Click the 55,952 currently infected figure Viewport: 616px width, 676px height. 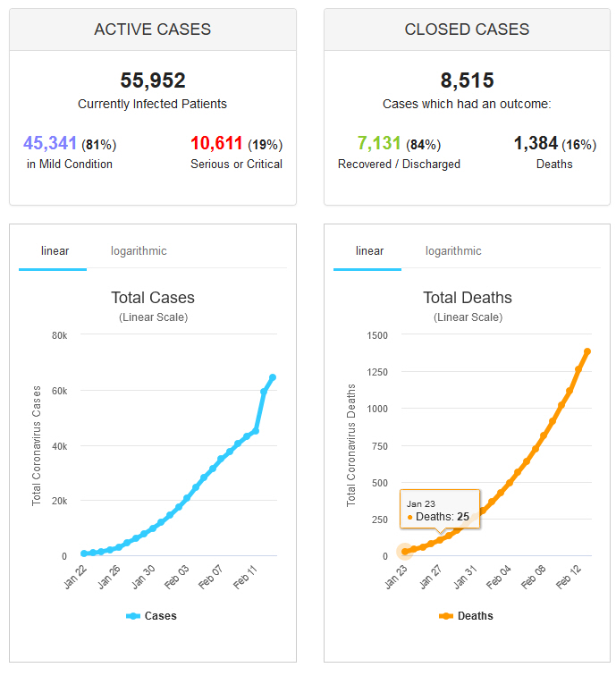click(x=153, y=80)
